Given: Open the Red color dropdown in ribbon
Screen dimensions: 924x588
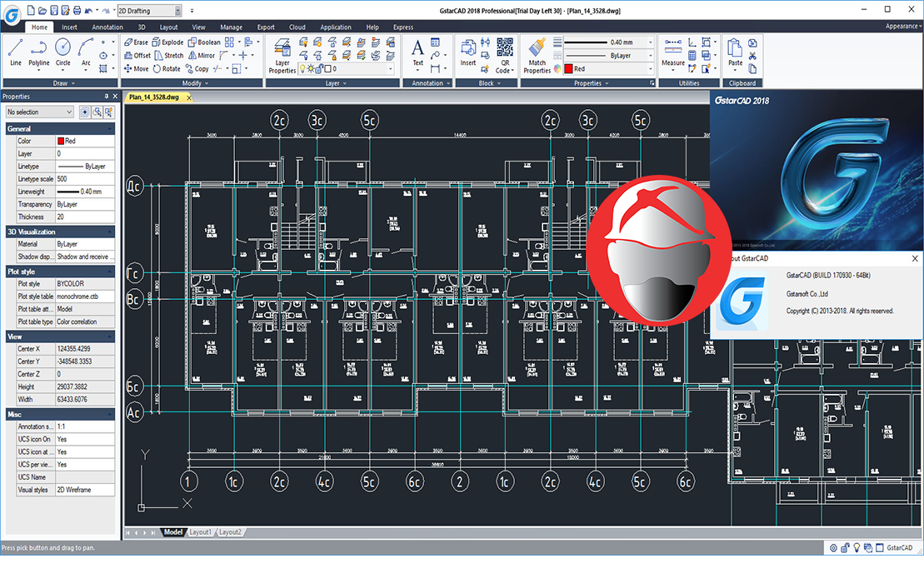Looking at the screenshot, I should click(651, 69).
